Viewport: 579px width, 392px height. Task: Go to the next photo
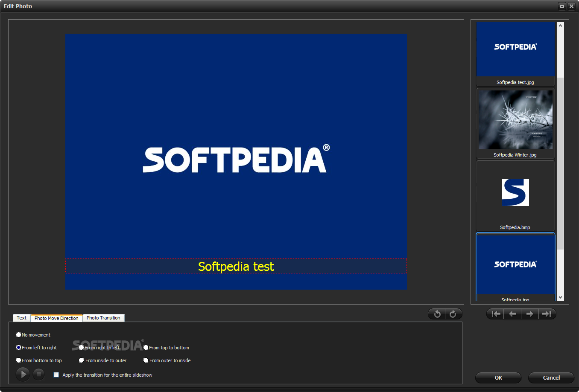tap(530, 314)
